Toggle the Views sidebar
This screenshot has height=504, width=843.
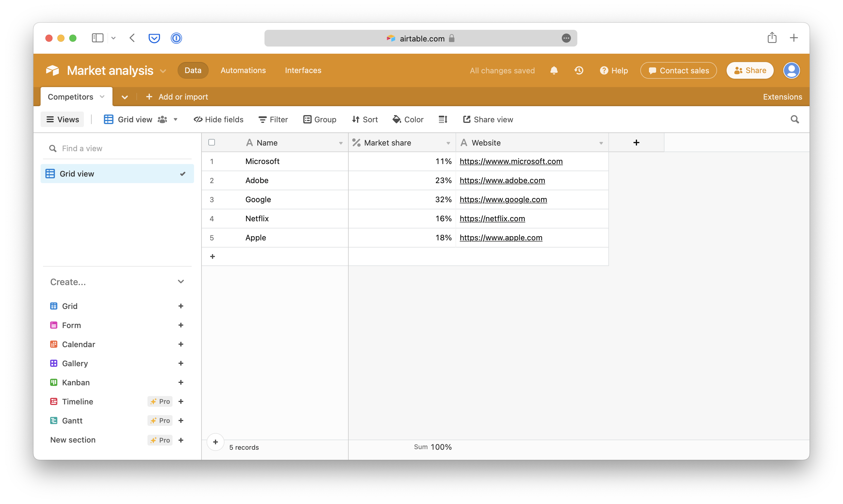(x=63, y=119)
